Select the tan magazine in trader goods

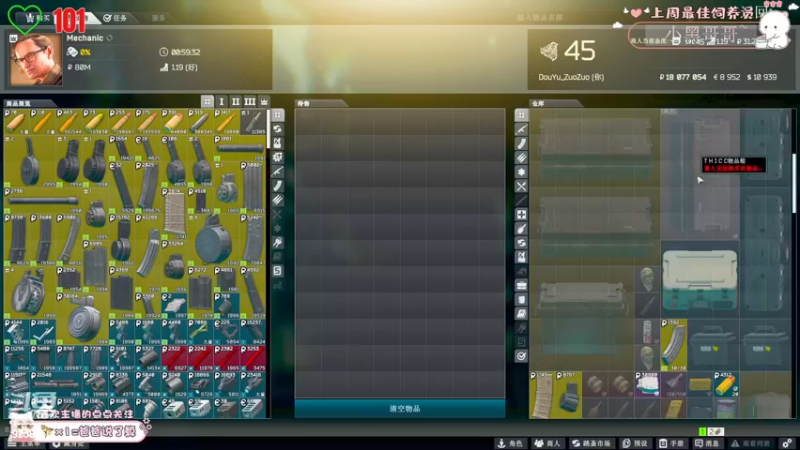(x=174, y=214)
